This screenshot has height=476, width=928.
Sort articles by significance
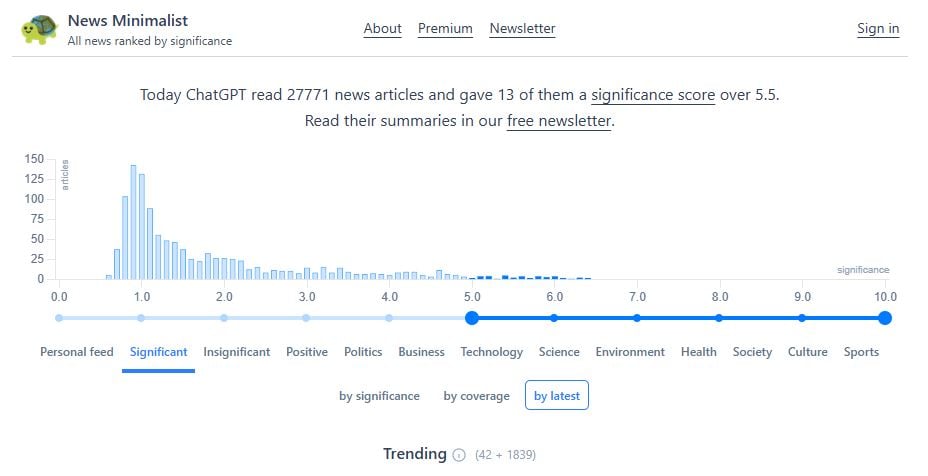(379, 396)
